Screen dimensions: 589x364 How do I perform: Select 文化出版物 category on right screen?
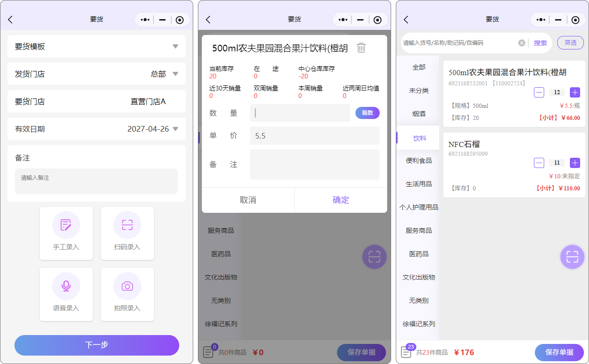click(x=419, y=277)
